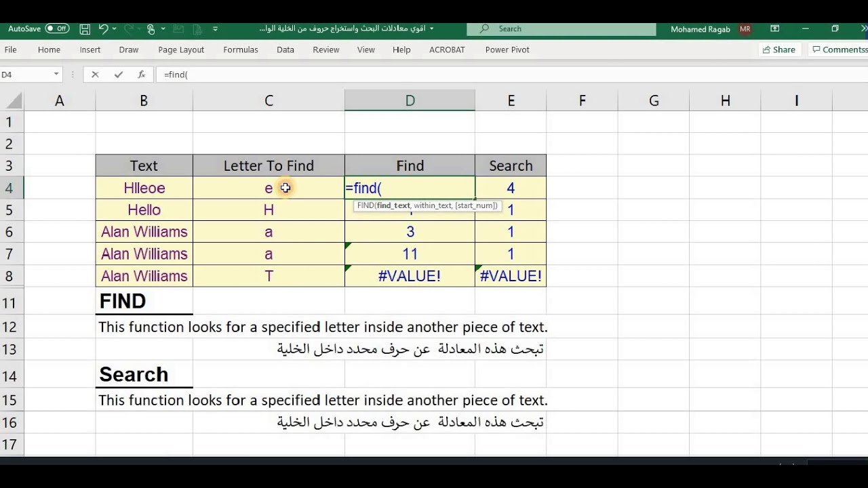
Task: Click the Save icon in the quick access toolbar
Action: click(x=85, y=29)
